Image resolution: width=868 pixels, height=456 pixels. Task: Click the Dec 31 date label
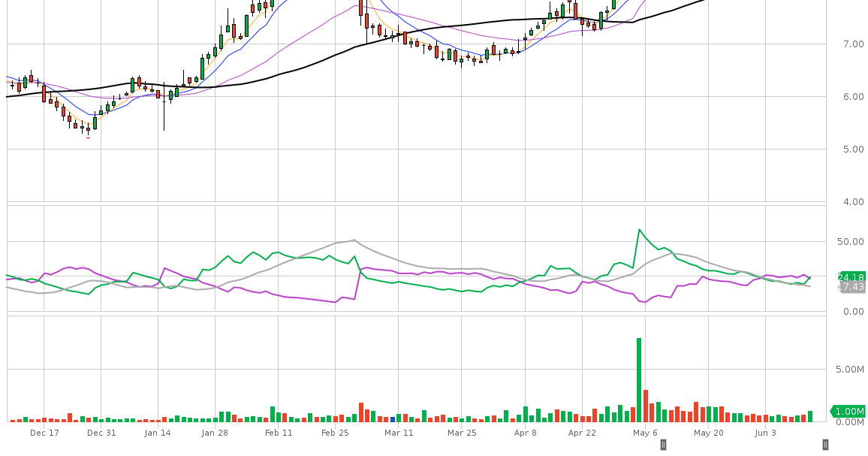102,433
